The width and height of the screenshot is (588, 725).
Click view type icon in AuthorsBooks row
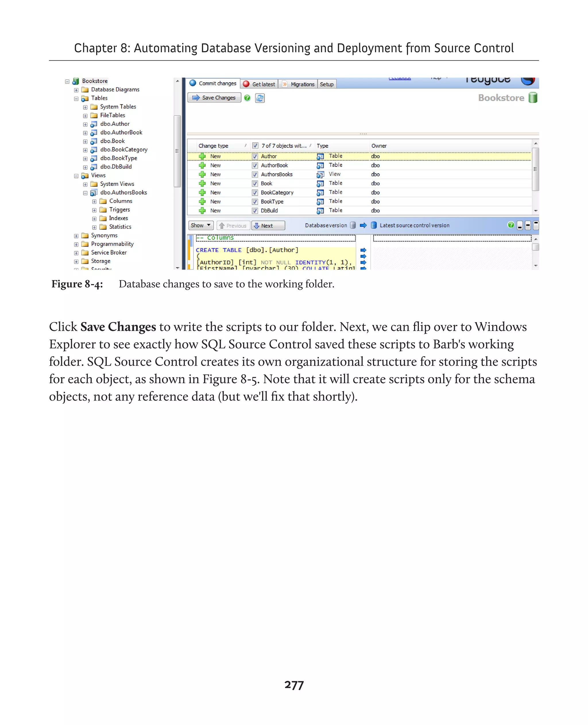pyautogui.click(x=320, y=175)
